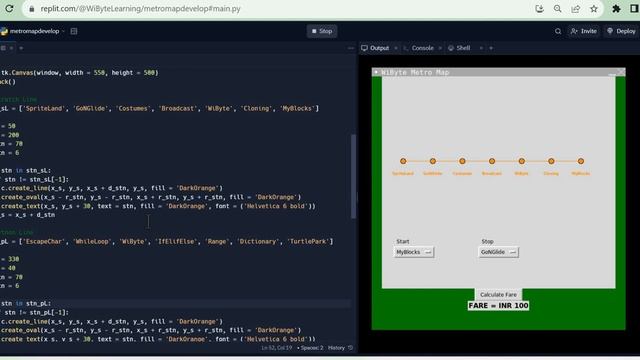The height and width of the screenshot is (360, 640).
Task: Toggle the browser side panel icon
Action: (x=634, y=9)
